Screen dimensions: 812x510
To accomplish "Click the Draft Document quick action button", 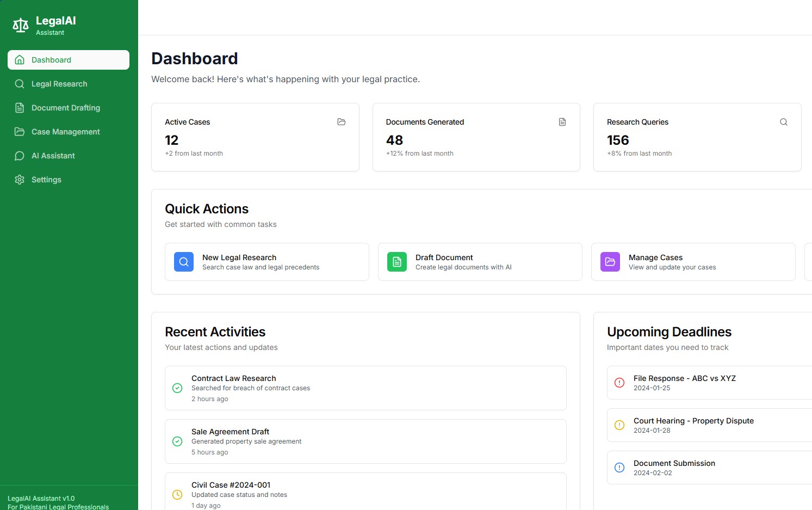I will pyautogui.click(x=480, y=262).
